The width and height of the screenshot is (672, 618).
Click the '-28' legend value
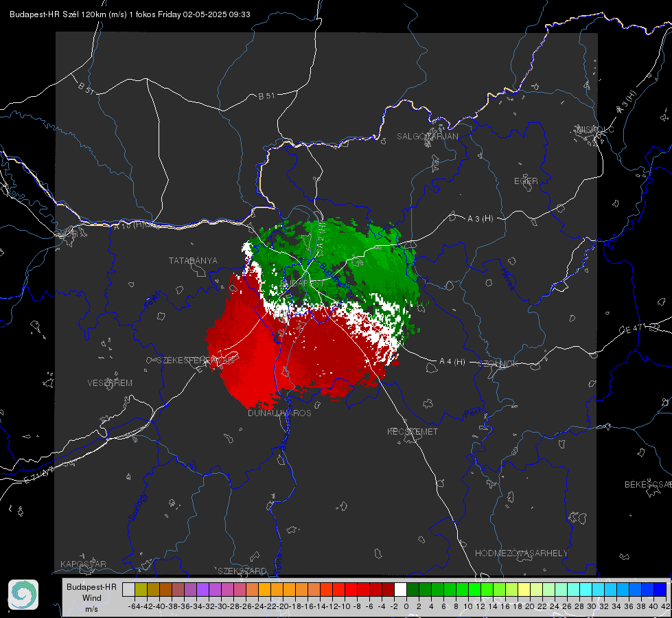(x=233, y=606)
